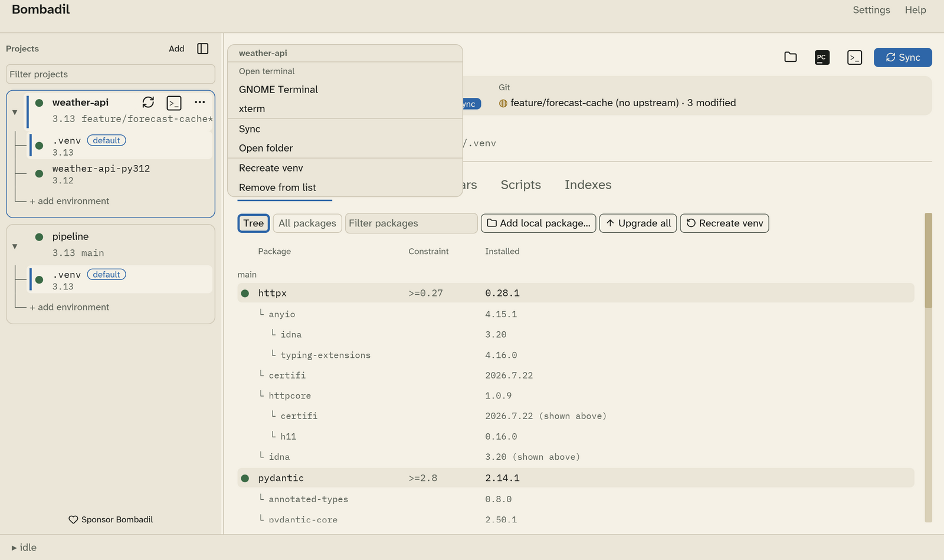Select Recreate venv in context menu
The image size is (944, 560).
coord(345,168)
